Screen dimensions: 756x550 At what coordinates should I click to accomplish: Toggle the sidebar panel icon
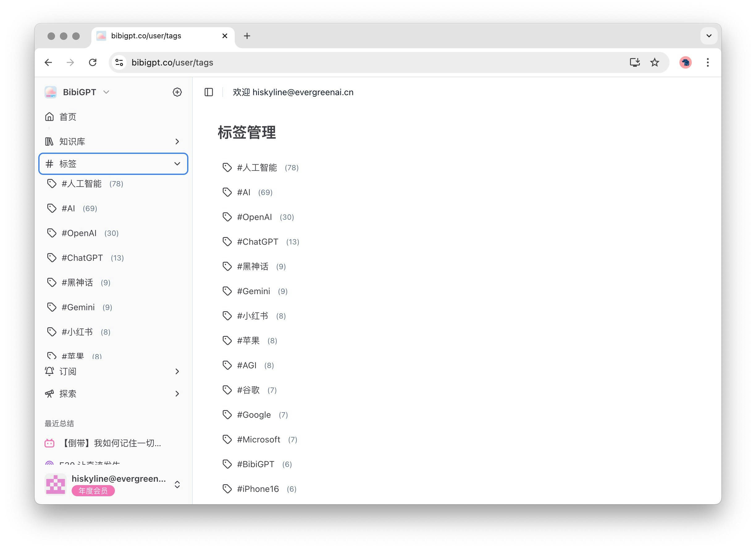point(209,92)
